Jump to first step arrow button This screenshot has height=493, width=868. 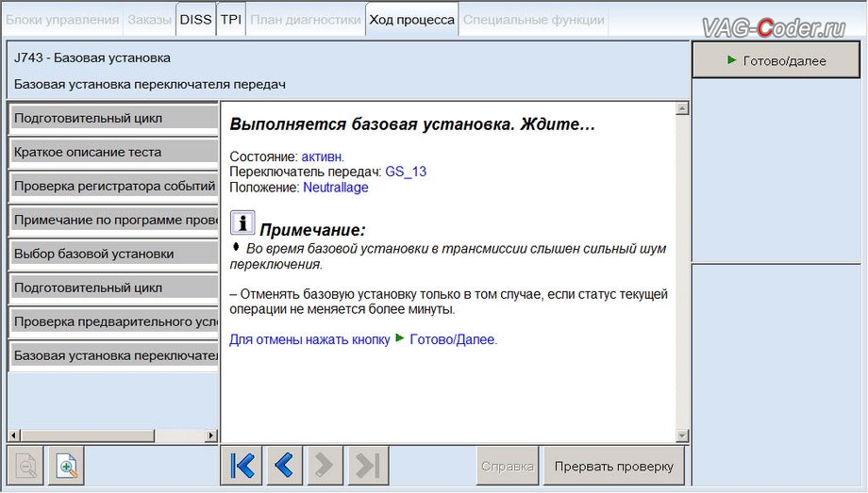pos(242,466)
